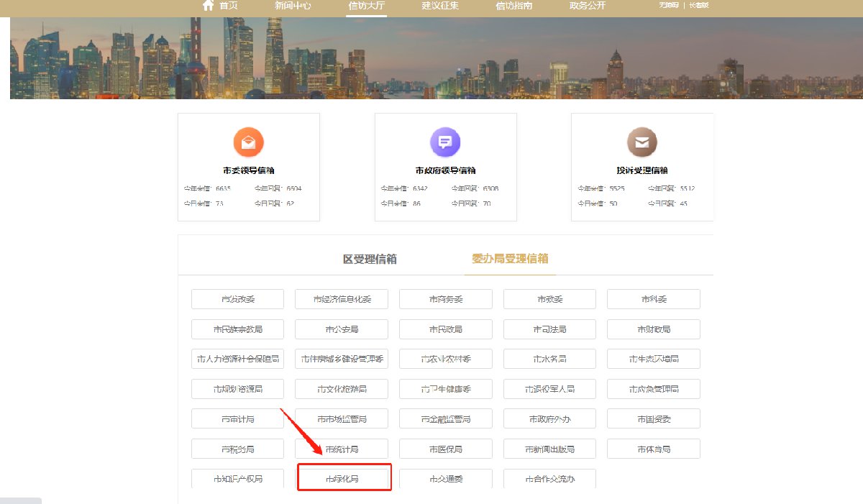Click 6342 letters count under 市政府领导信箱

click(x=420, y=188)
